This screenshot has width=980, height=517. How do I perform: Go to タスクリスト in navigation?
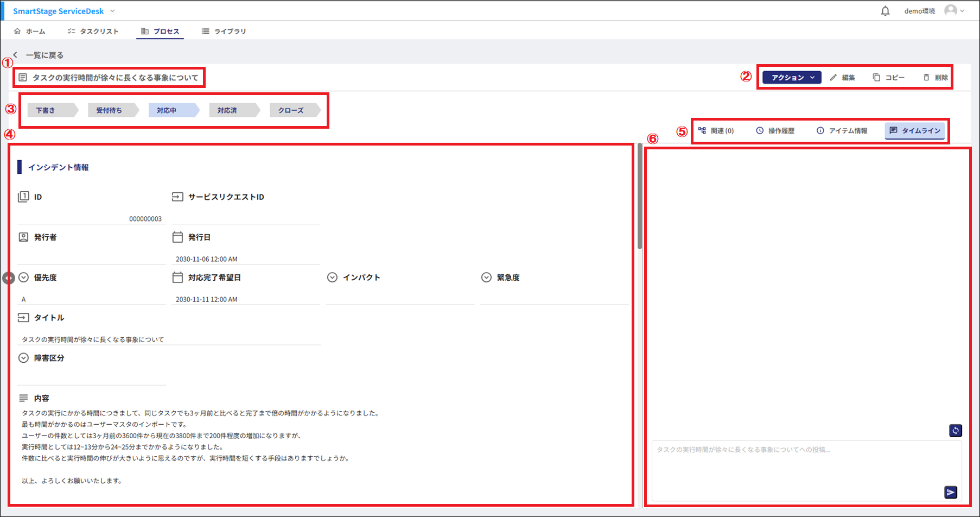click(x=93, y=31)
